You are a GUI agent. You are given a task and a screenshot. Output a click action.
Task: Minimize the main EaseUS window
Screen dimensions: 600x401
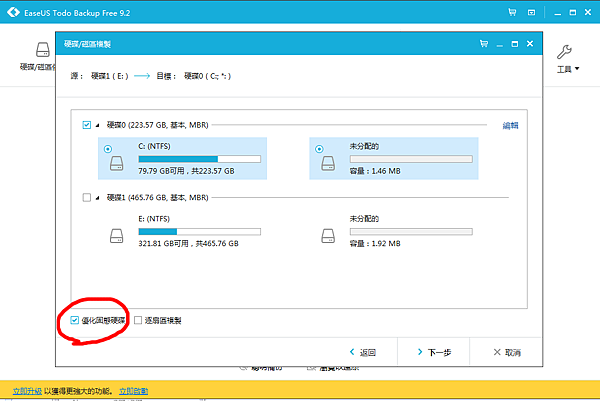[x=558, y=14]
